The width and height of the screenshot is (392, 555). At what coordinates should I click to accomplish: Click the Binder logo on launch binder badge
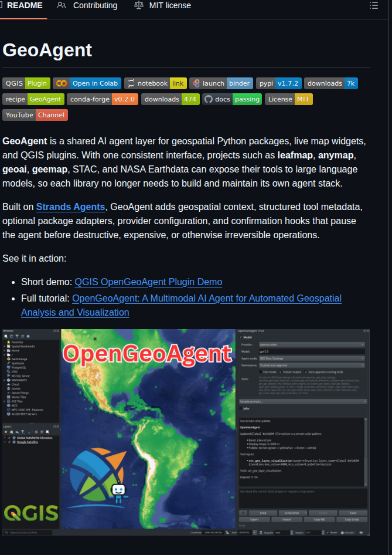tap(196, 83)
